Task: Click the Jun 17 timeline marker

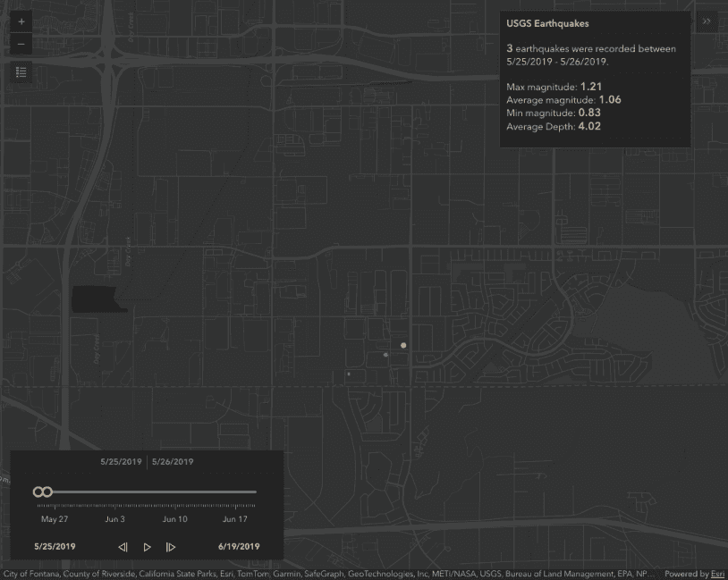Action: coord(234,519)
